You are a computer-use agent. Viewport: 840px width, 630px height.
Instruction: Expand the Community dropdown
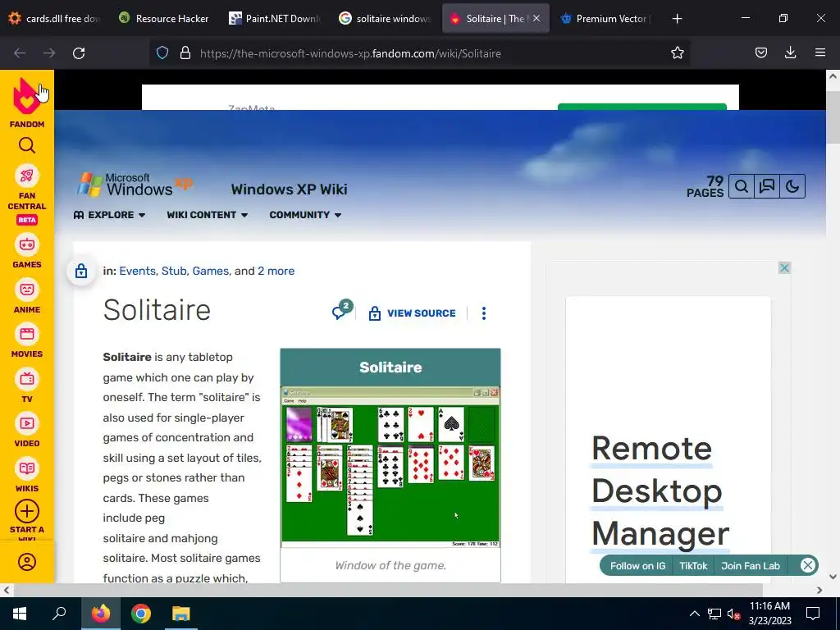tap(305, 215)
